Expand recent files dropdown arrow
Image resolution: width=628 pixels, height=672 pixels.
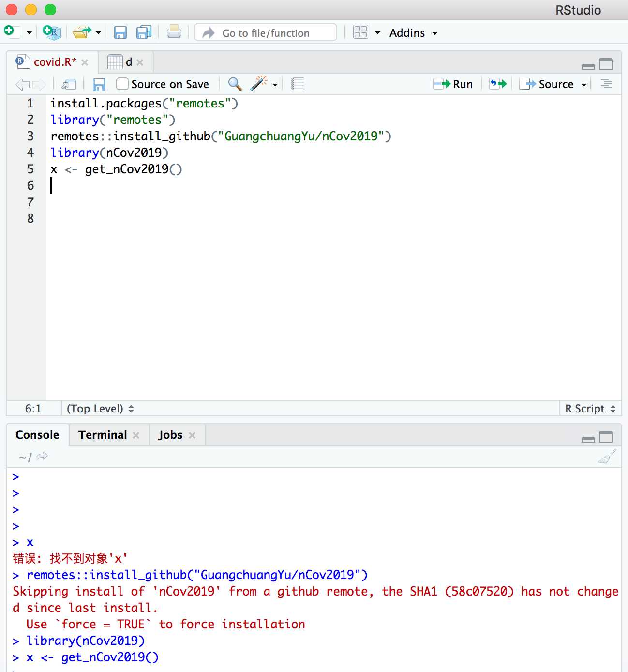[98, 33]
